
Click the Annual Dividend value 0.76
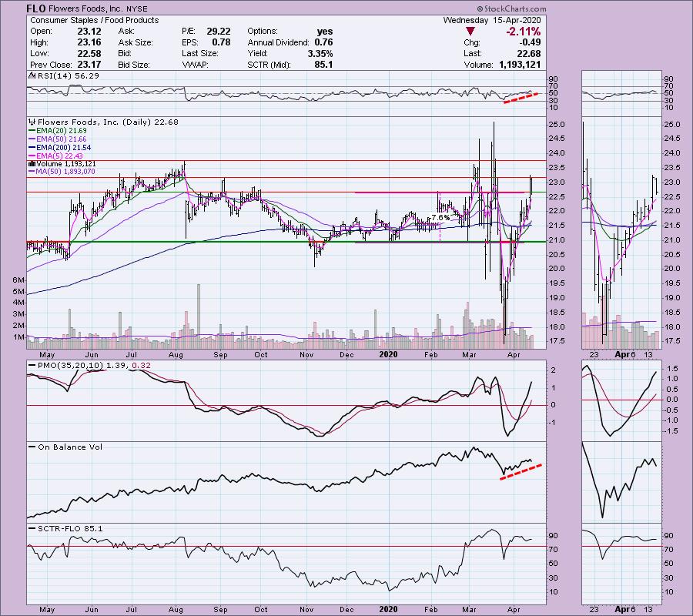point(323,42)
